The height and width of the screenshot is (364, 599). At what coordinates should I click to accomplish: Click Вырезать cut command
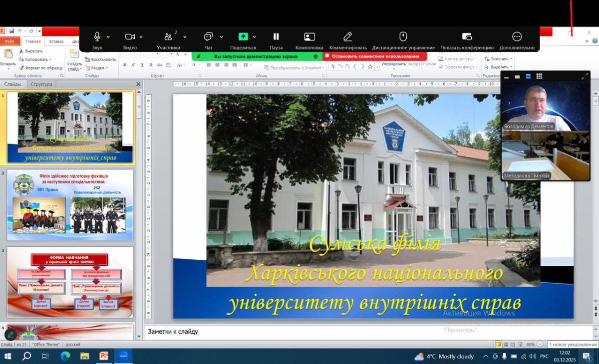[30, 51]
